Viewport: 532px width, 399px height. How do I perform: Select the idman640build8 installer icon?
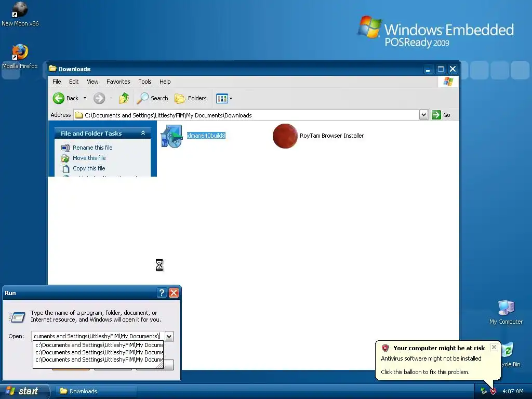172,136
